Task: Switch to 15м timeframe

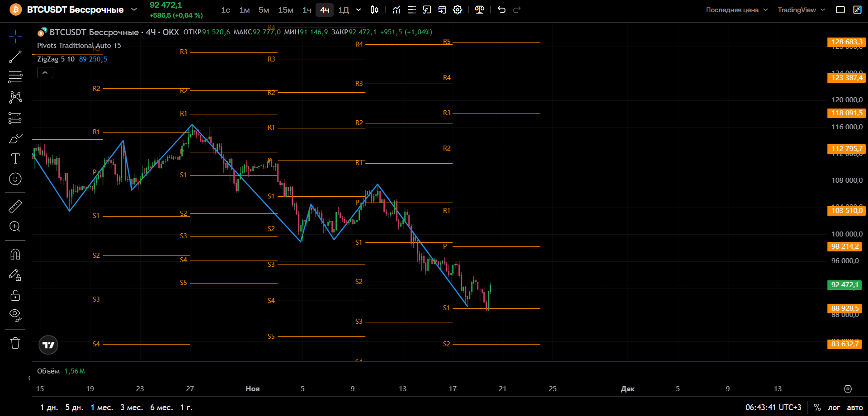Action: click(286, 10)
